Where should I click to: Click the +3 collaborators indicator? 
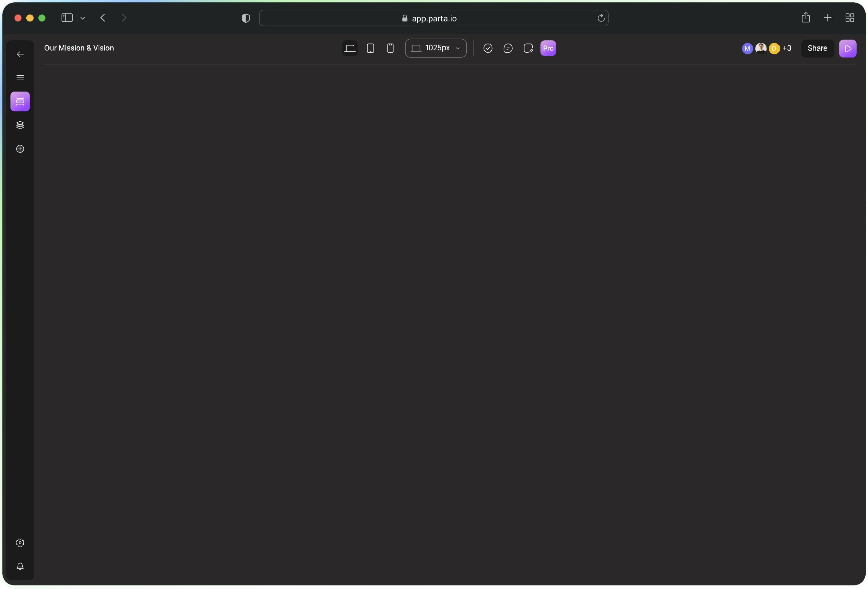pyautogui.click(x=787, y=48)
